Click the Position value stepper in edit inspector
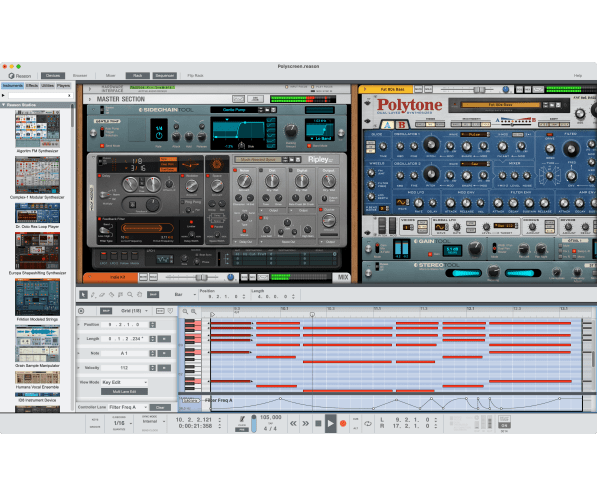Screen dimensions: 597x497 [152, 325]
